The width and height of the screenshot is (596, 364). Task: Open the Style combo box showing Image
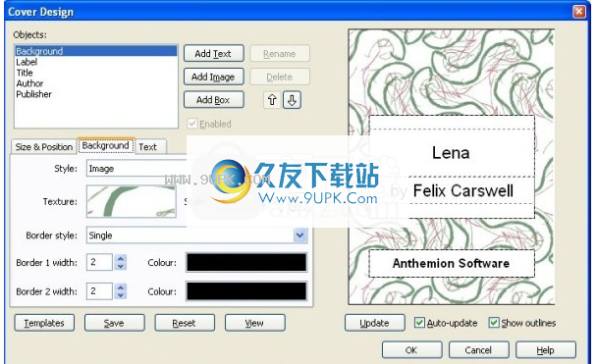click(136, 169)
